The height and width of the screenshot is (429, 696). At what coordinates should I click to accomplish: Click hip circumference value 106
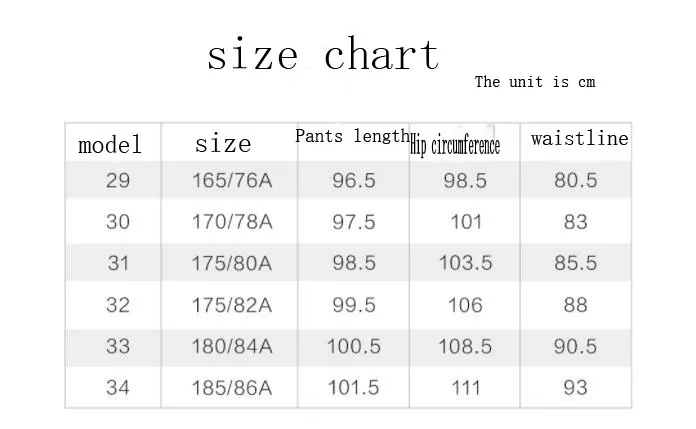(x=465, y=305)
